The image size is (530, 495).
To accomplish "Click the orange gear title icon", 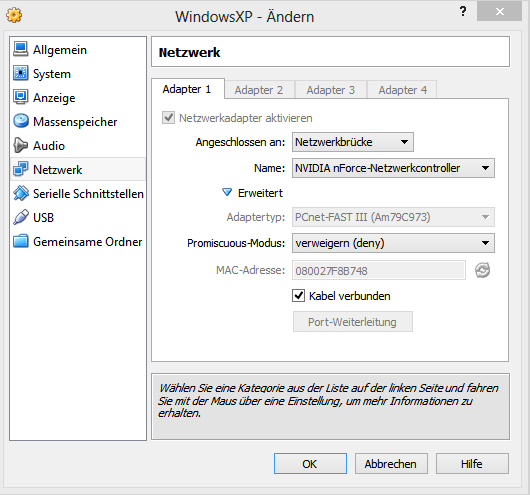I will pyautogui.click(x=14, y=16).
